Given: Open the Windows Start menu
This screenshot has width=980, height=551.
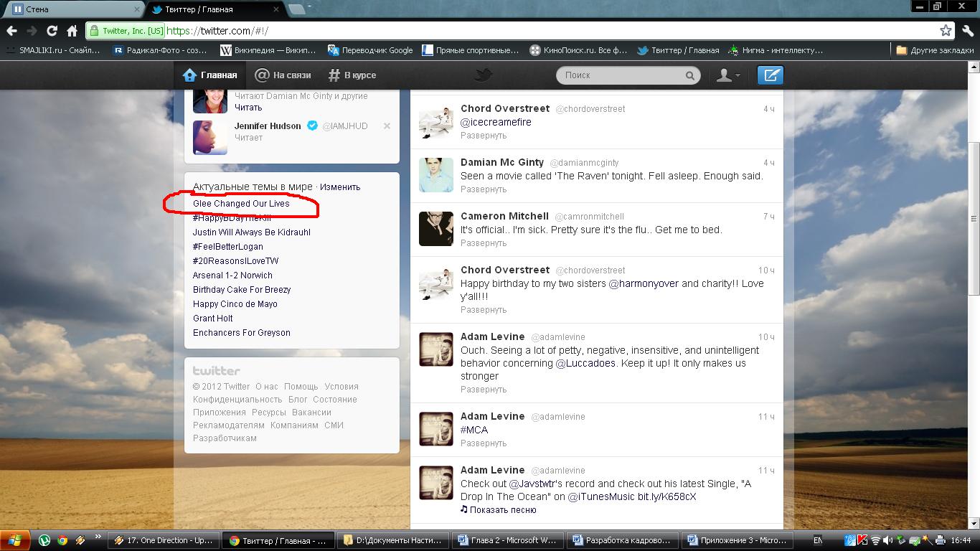Looking at the screenshot, I should point(15,540).
